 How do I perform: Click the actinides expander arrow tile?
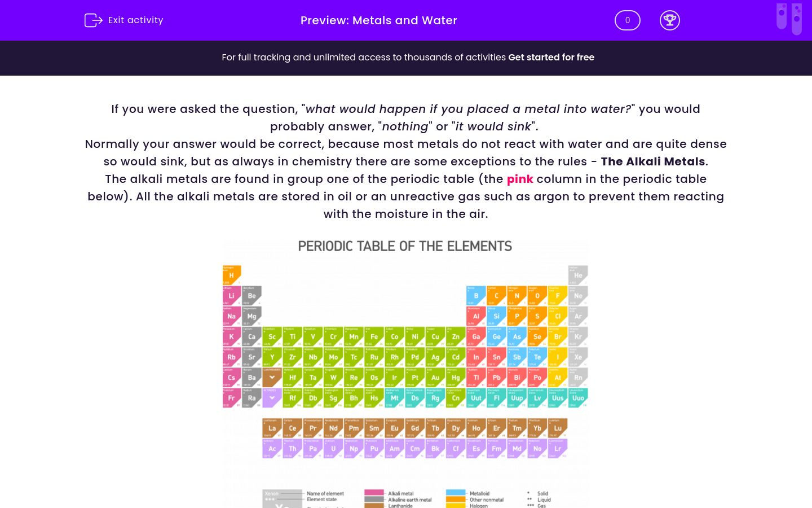tap(272, 397)
